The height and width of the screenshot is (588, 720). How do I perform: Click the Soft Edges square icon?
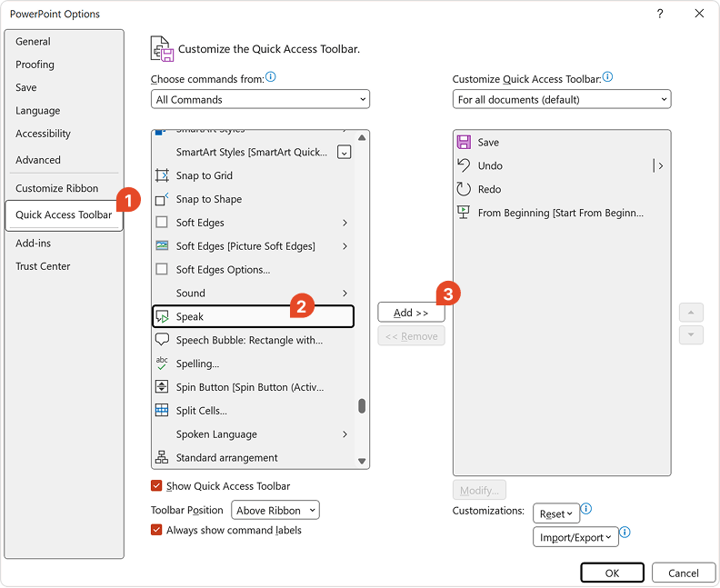tap(162, 222)
